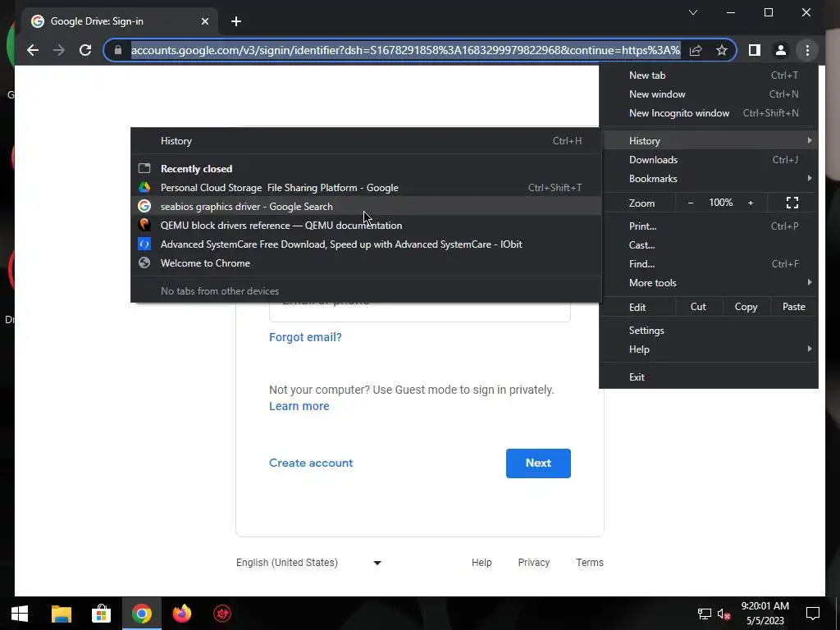The height and width of the screenshot is (630, 840).
Task: Expand Help submenu
Action: click(709, 349)
